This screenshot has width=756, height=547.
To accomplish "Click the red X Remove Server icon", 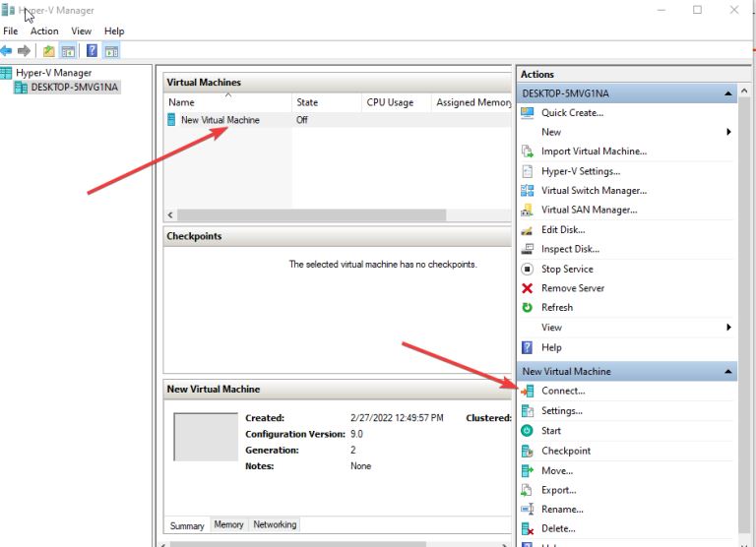I will tap(528, 288).
